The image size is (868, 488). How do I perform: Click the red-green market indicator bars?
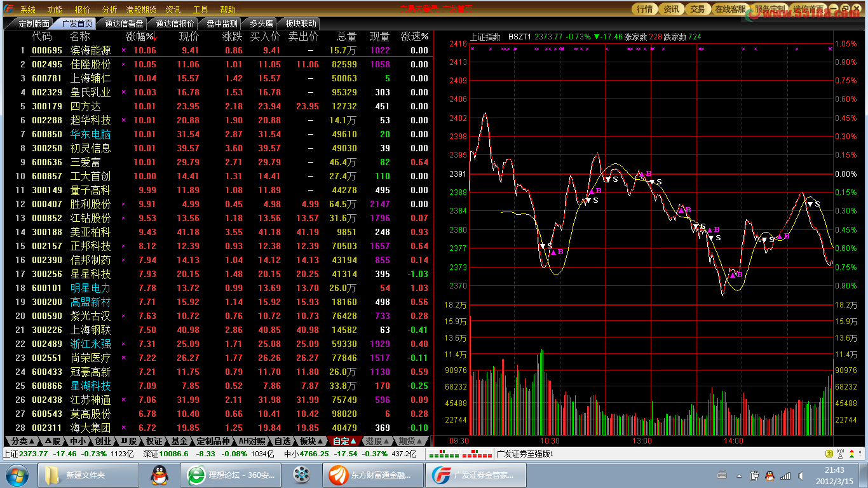461,454
